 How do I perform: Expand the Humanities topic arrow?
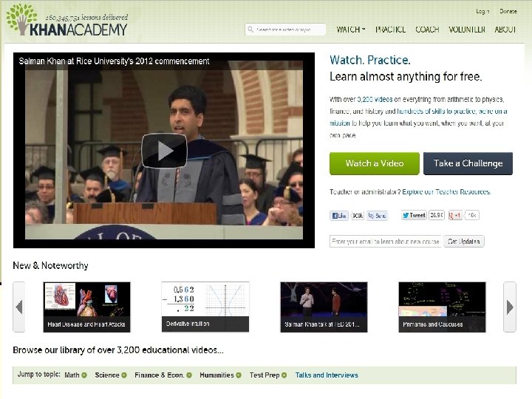tap(239, 375)
